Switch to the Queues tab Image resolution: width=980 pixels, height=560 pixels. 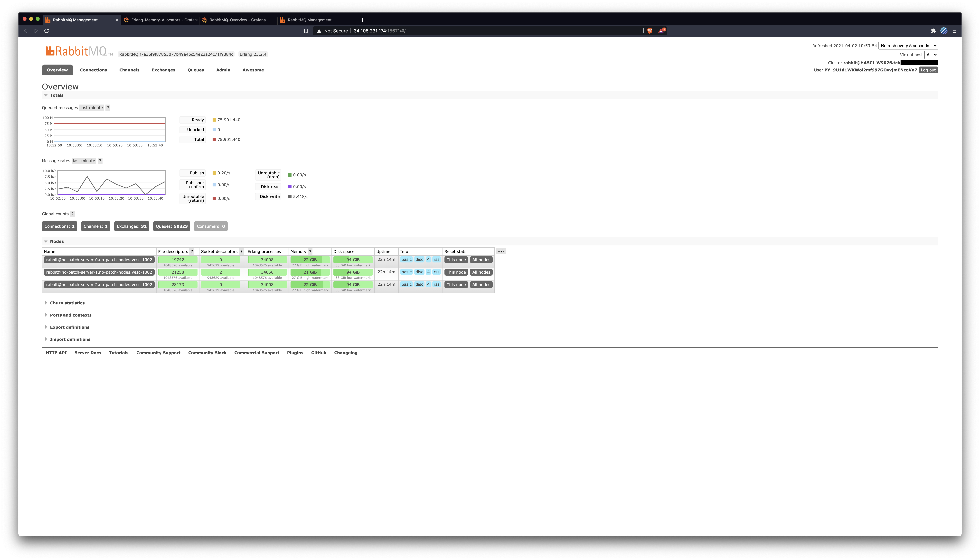tap(195, 70)
